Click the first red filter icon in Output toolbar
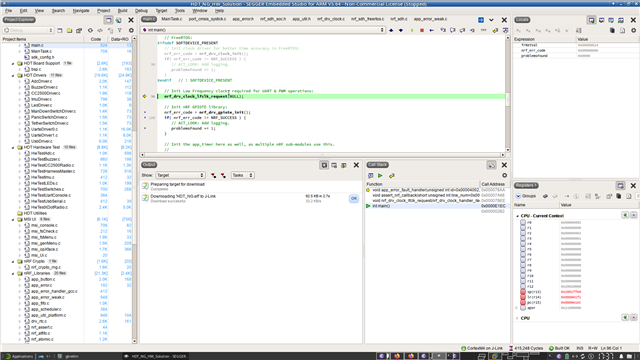Image resolution: width=640 pixels, height=360 pixels. (x=213, y=175)
